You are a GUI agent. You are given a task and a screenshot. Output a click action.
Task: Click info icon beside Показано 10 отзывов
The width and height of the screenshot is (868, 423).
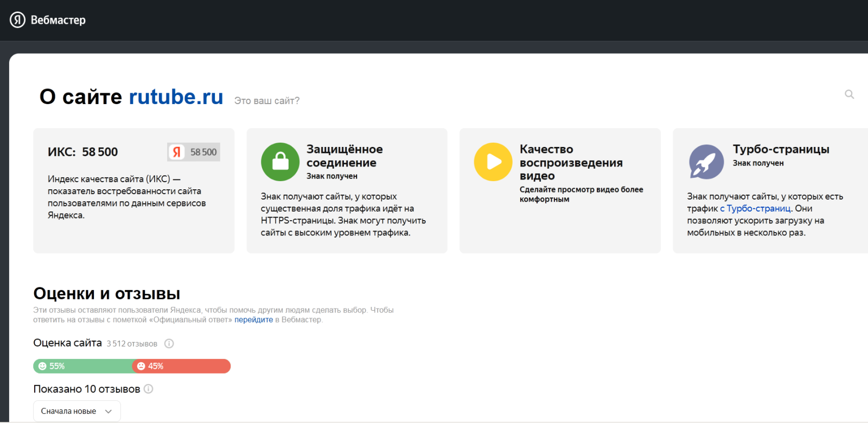(x=149, y=389)
